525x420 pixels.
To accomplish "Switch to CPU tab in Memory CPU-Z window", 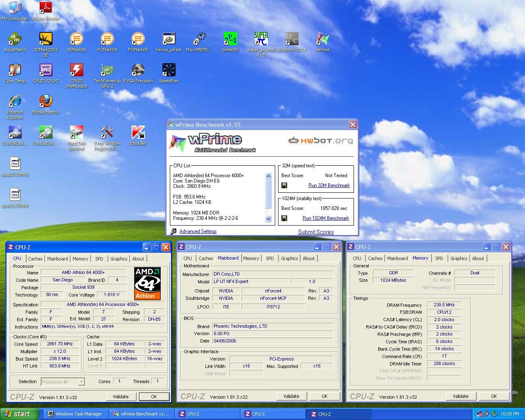I will [357, 258].
